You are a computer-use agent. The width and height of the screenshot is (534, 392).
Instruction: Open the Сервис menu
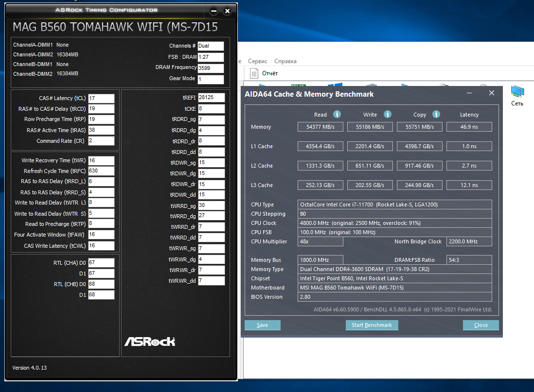(257, 61)
